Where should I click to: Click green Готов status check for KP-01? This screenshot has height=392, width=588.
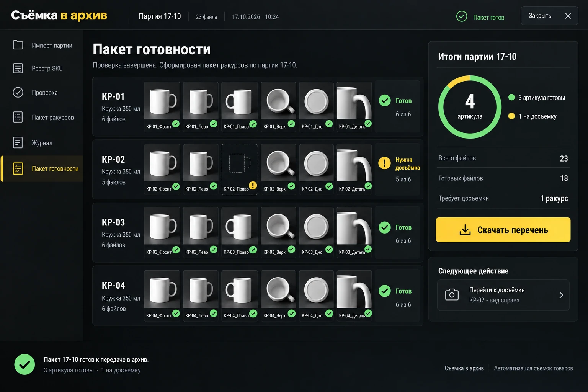pos(385,100)
